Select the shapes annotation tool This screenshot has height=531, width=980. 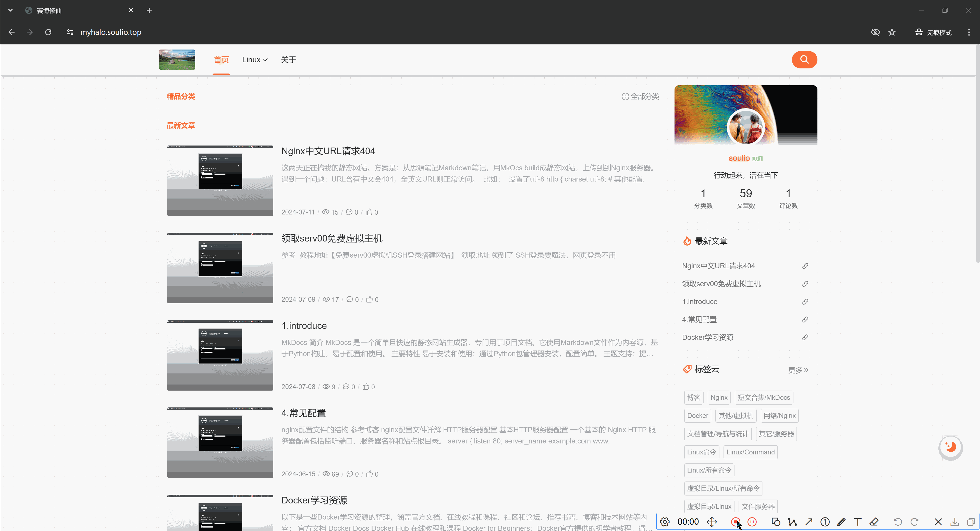click(x=776, y=522)
